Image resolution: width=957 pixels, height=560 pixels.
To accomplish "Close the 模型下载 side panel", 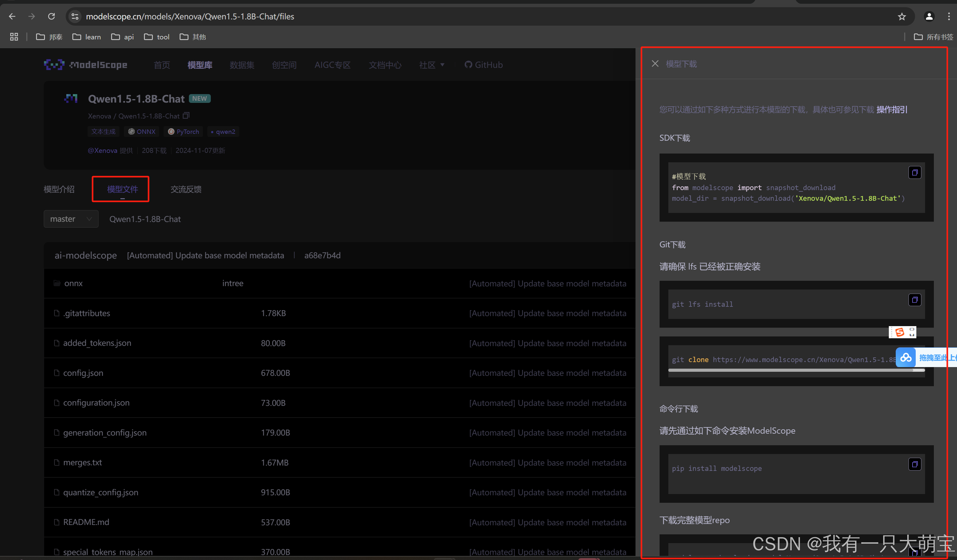I will tap(655, 64).
